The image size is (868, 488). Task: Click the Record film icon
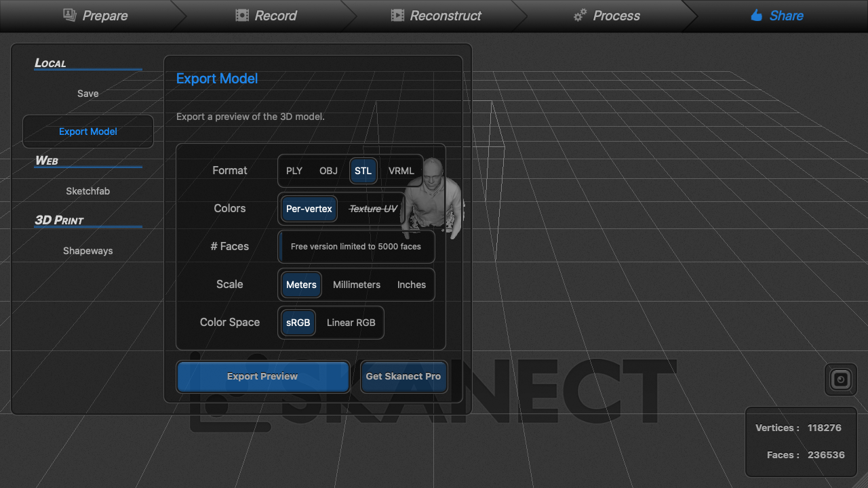point(242,16)
